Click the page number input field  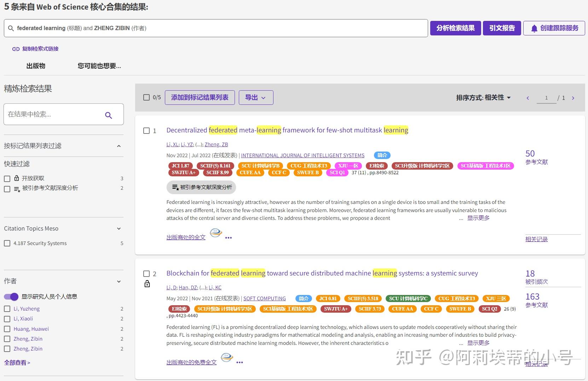coord(546,98)
